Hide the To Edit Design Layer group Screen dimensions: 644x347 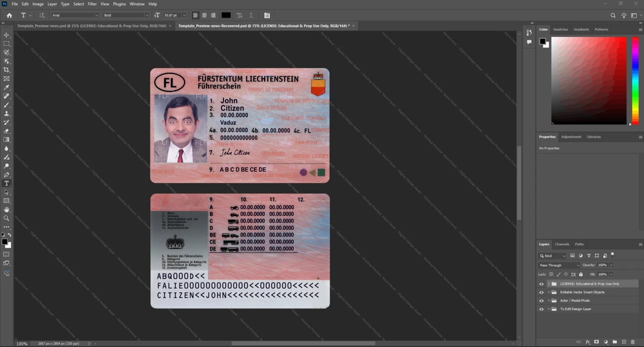point(541,309)
